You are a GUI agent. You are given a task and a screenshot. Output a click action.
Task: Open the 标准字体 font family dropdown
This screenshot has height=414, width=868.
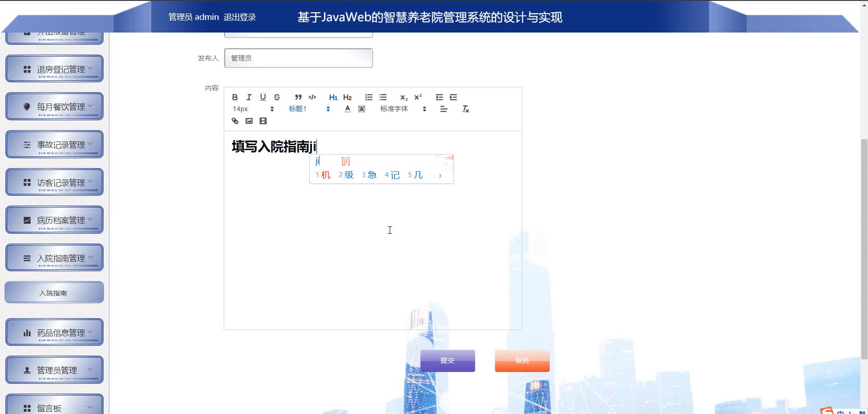[403, 109]
